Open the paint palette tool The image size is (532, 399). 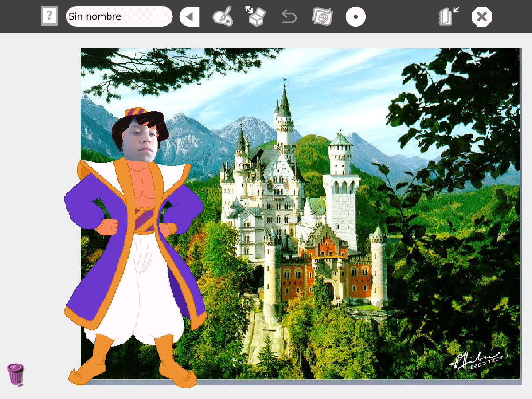(223, 17)
